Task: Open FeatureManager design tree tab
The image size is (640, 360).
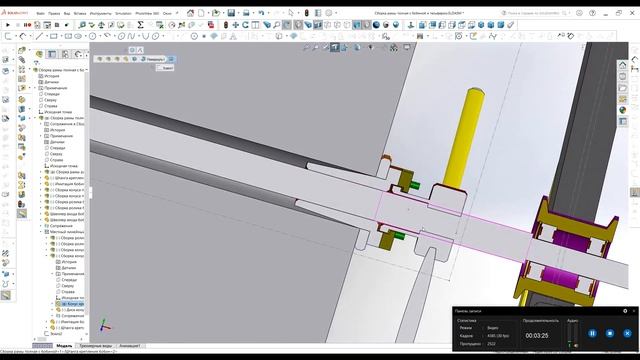Action: click(40, 54)
